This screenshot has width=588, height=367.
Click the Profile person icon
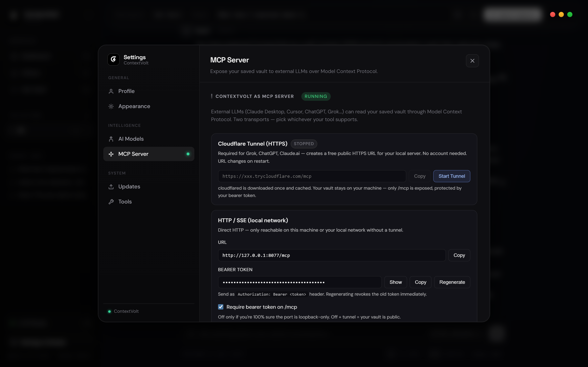pyautogui.click(x=111, y=91)
